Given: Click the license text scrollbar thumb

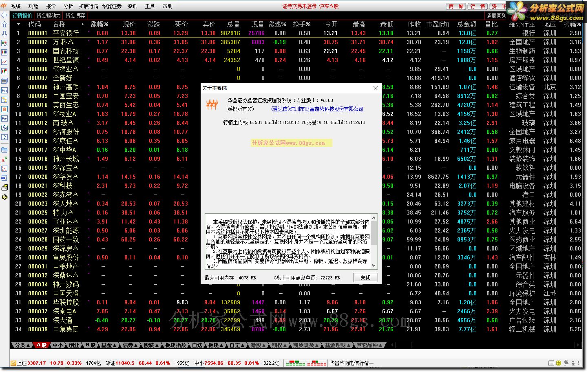Looking at the screenshot, I should click(x=374, y=233).
